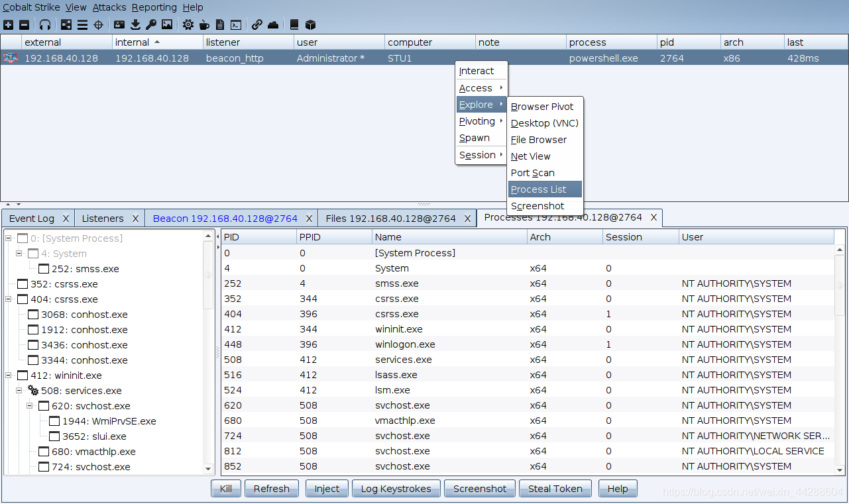The width and height of the screenshot is (849, 504).
Task: Switch to pivot graph view icon
Action: pos(66,25)
